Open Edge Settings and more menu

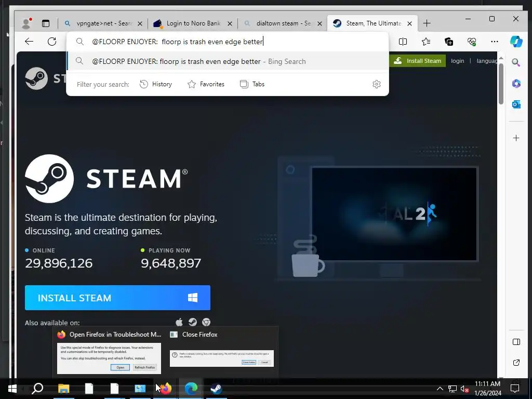[x=495, y=42]
